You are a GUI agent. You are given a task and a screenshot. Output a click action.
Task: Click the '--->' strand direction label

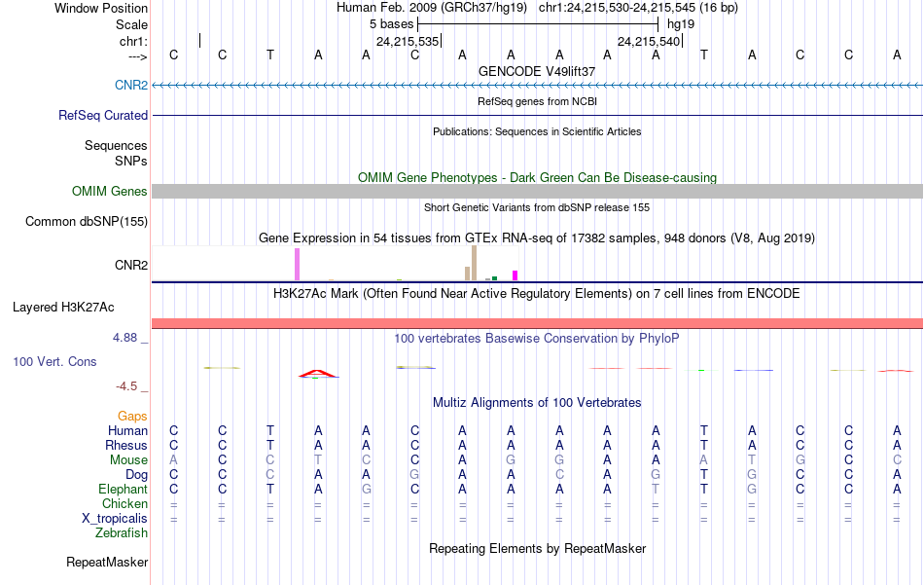[138, 56]
